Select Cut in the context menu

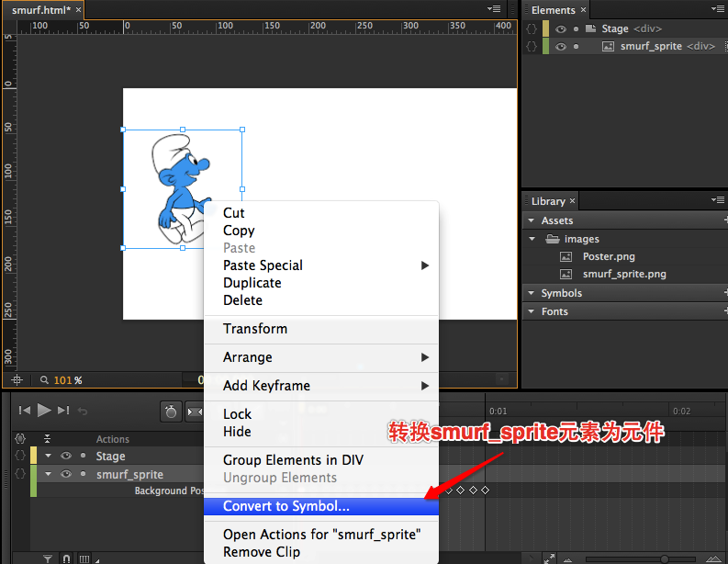pos(321,213)
